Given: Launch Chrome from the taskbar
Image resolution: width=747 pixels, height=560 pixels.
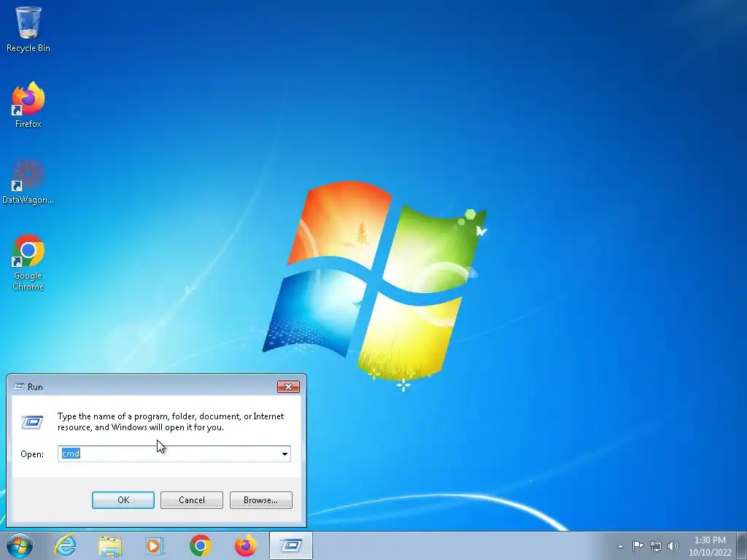Looking at the screenshot, I should click(201, 545).
